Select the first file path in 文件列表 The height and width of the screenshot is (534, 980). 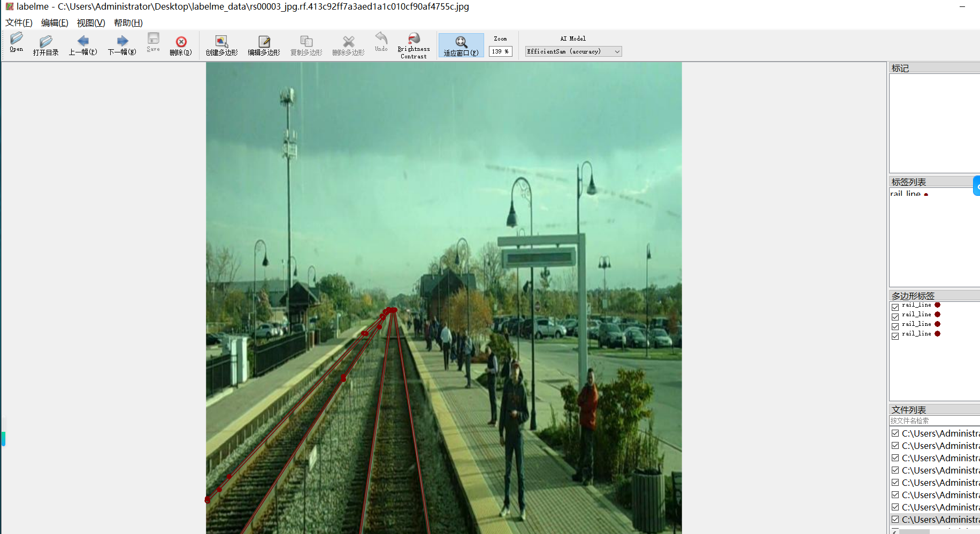click(941, 433)
